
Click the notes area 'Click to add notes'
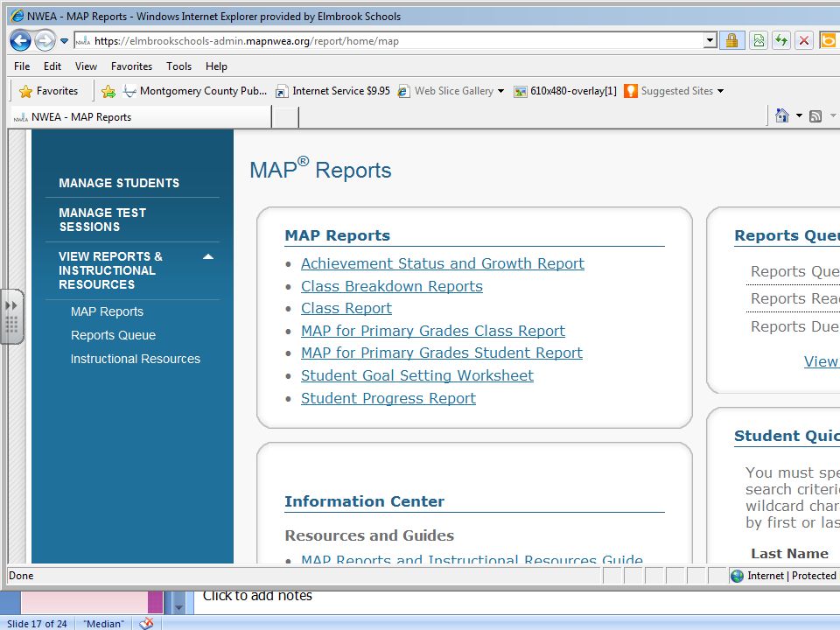coord(257,596)
